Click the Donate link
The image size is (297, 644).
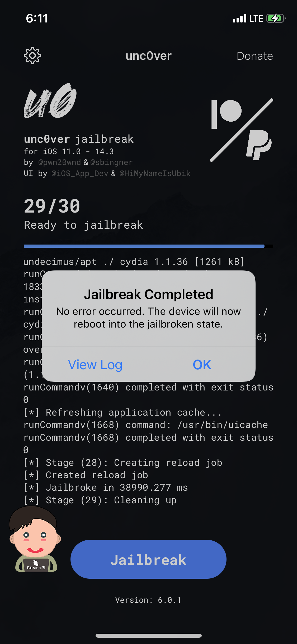(255, 56)
